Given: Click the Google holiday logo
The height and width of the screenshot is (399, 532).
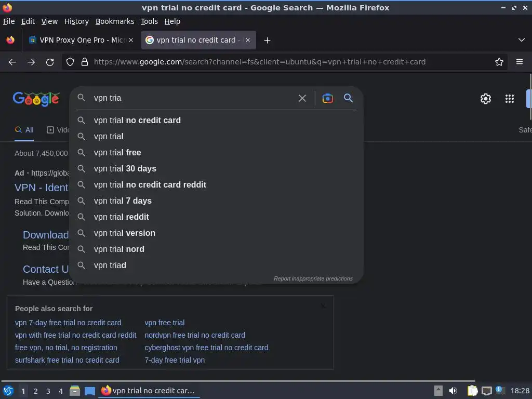Looking at the screenshot, I should click(x=36, y=99).
